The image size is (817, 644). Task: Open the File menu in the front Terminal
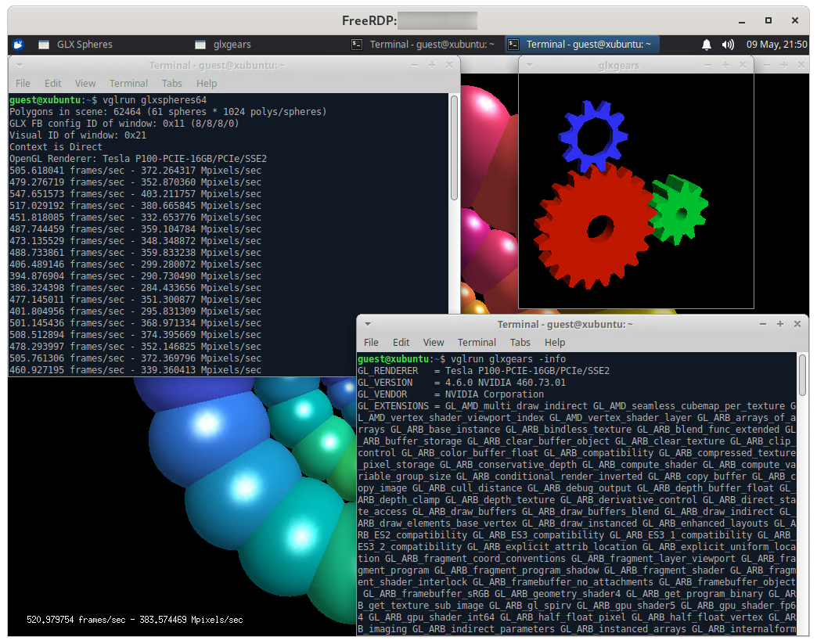coord(371,342)
